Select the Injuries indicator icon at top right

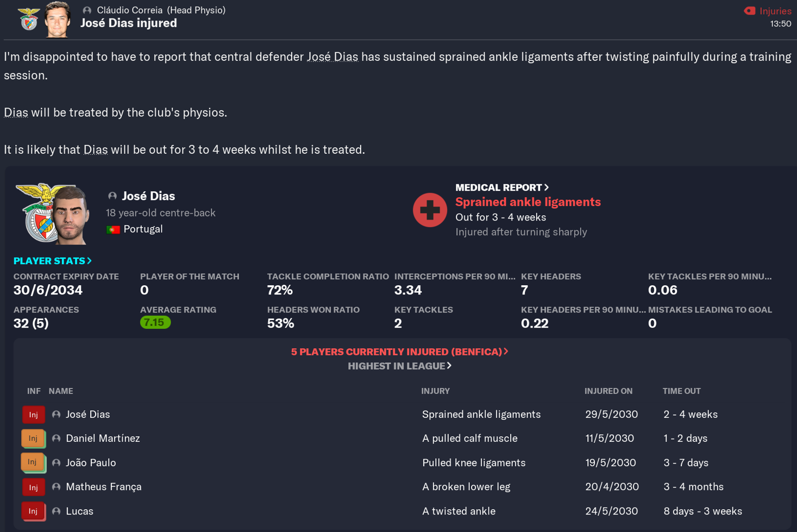click(751, 11)
